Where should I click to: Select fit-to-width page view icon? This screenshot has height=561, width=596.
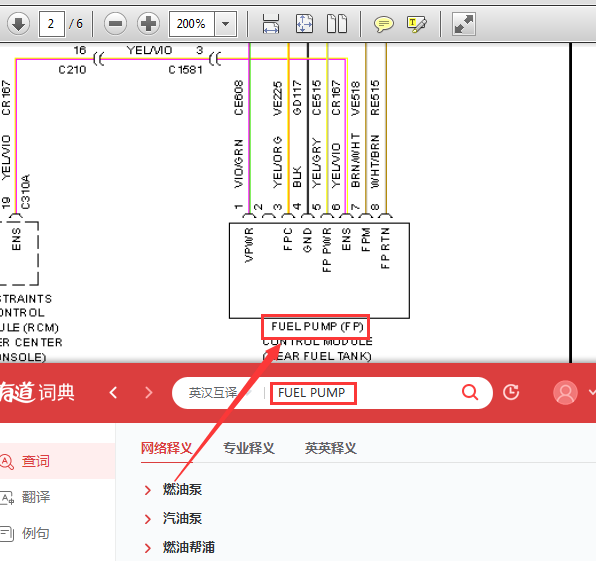(x=271, y=24)
